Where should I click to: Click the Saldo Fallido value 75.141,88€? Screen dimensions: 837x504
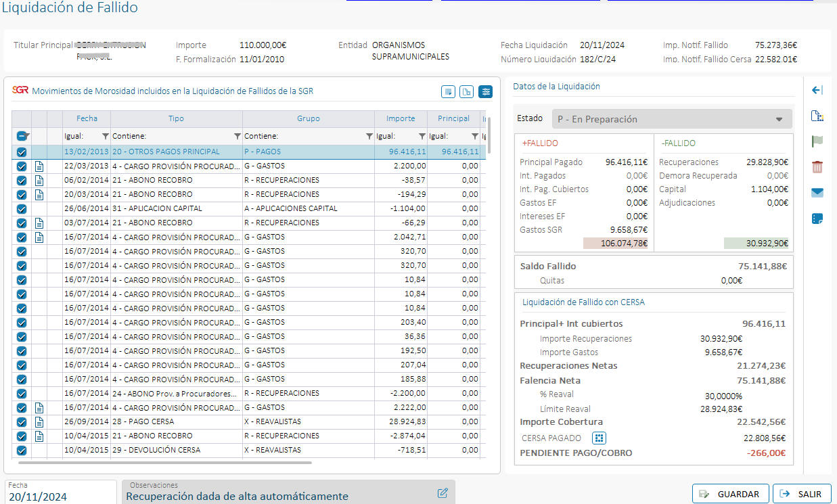(761, 266)
